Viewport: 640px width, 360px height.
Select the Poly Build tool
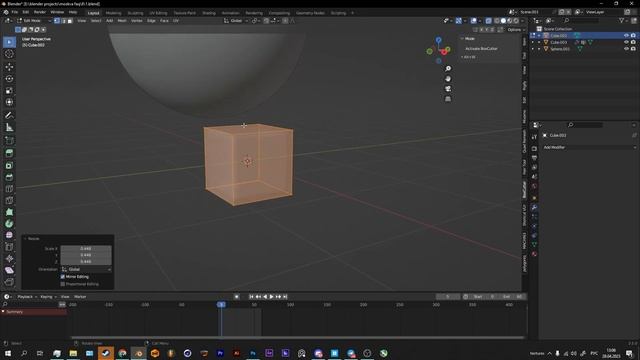pyautogui.click(x=9, y=212)
